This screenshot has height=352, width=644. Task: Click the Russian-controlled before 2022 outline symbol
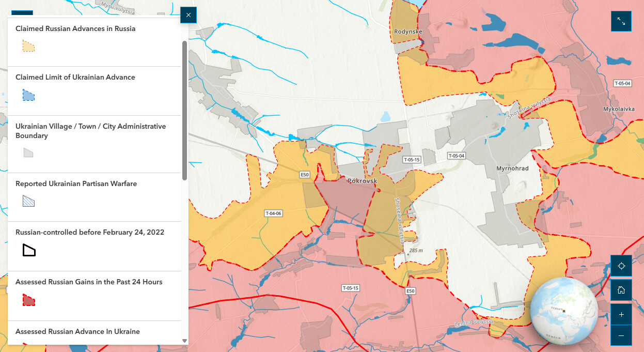(x=29, y=250)
